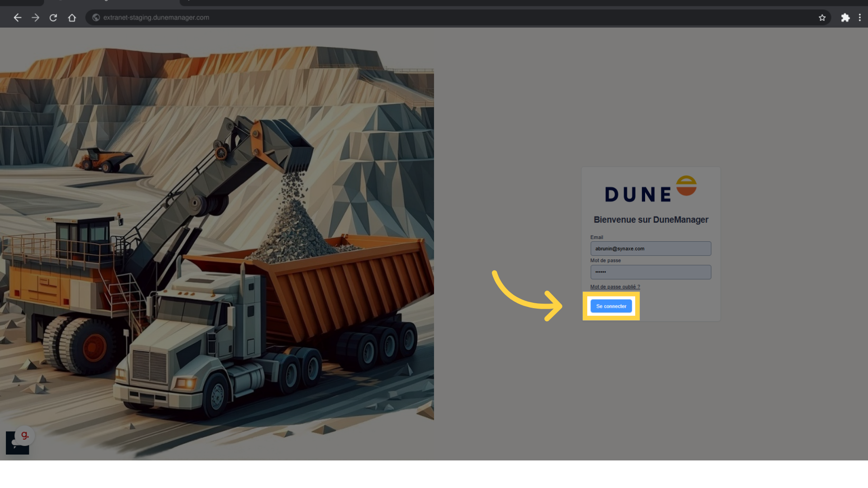Reload the DuneManager login page
The width and height of the screenshot is (868, 488).
(x=53, y=18)
